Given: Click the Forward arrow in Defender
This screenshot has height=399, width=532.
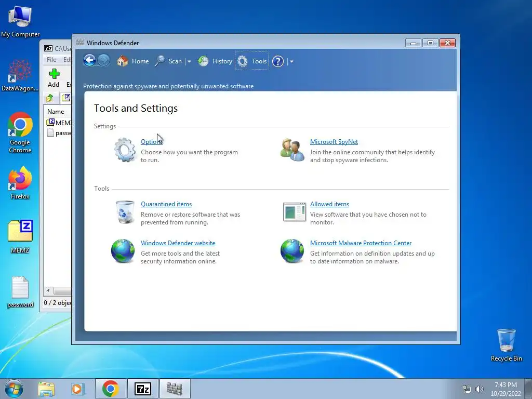Looking at the screenshot, I should pyautogui.click(x=104, y=61).
